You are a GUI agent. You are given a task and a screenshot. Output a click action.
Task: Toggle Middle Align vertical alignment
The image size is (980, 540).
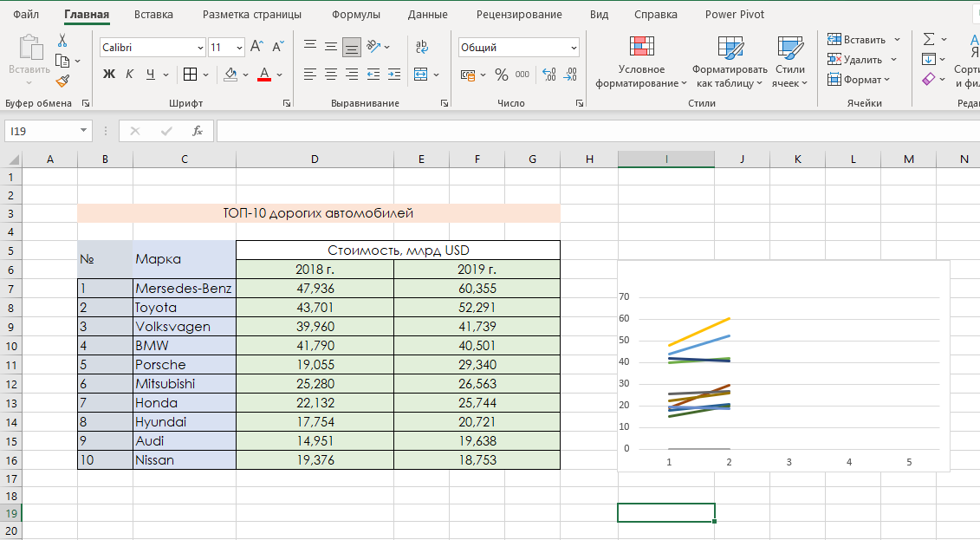pos(331,46)
